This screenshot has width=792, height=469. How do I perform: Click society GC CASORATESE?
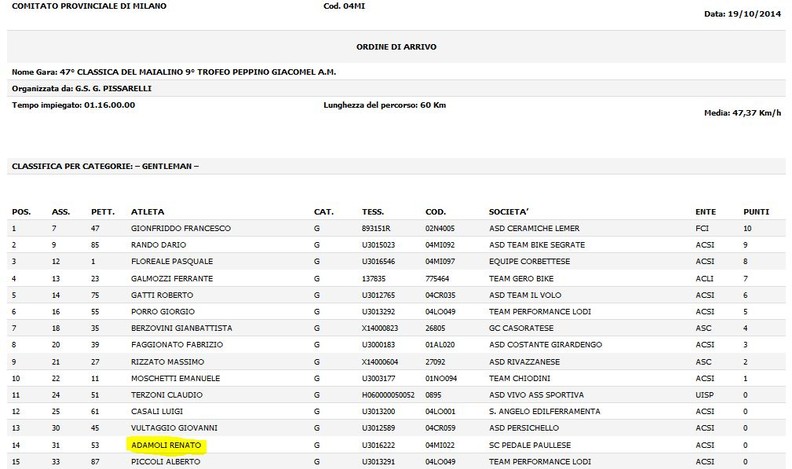pyautogui.click(x=521, y=328)
